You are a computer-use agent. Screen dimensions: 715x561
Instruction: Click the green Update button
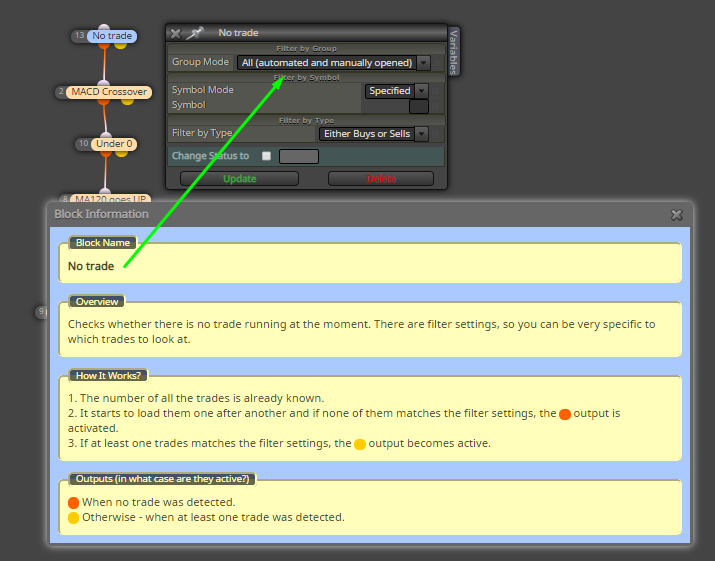point(239,179)
